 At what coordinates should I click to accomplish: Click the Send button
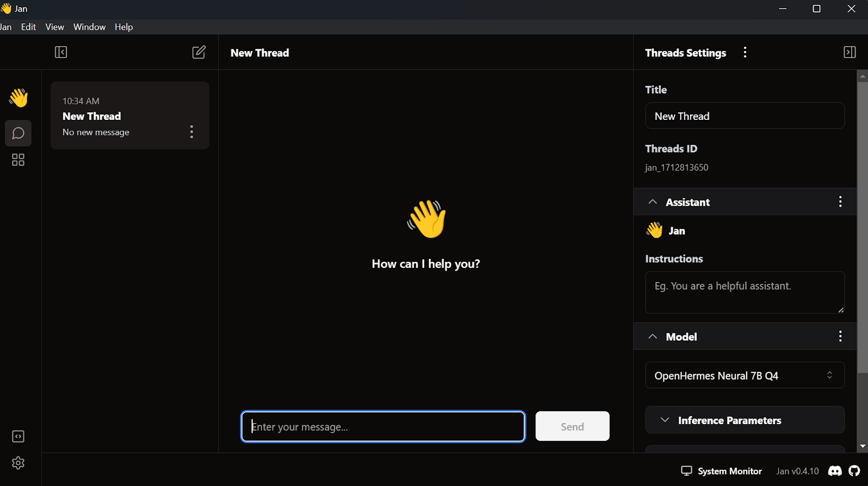coord(572,426)
